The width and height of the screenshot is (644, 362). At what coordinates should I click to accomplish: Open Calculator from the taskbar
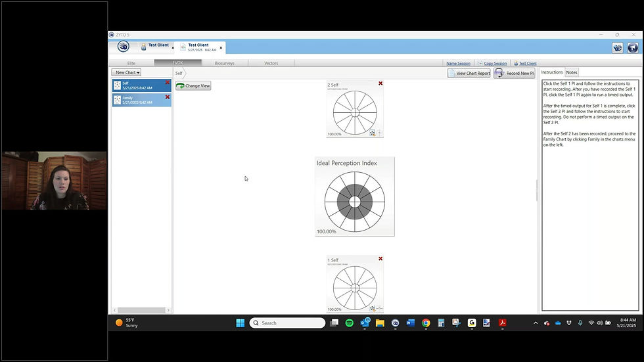tap(441, 323)
